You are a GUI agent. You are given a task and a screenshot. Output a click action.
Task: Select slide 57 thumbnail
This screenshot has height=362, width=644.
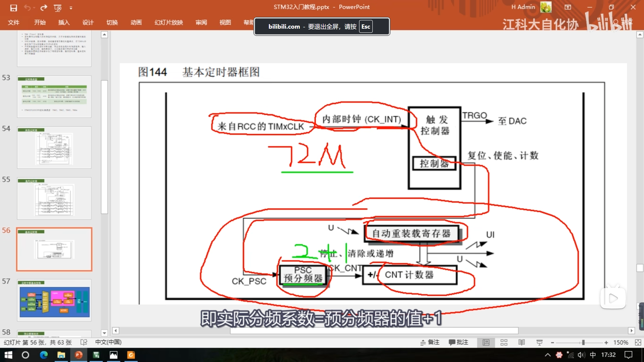(54, 300)
